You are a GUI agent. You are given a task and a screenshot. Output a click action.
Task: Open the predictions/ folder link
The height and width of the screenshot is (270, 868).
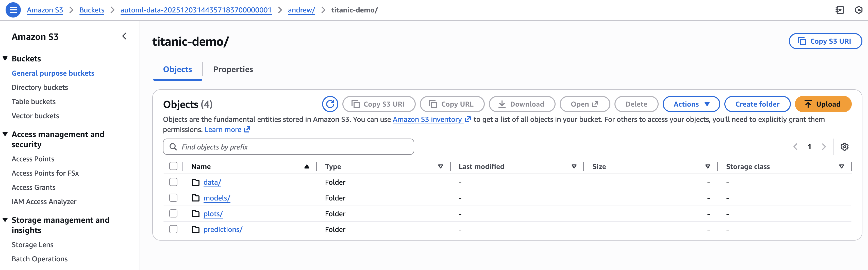pos(223,230)
